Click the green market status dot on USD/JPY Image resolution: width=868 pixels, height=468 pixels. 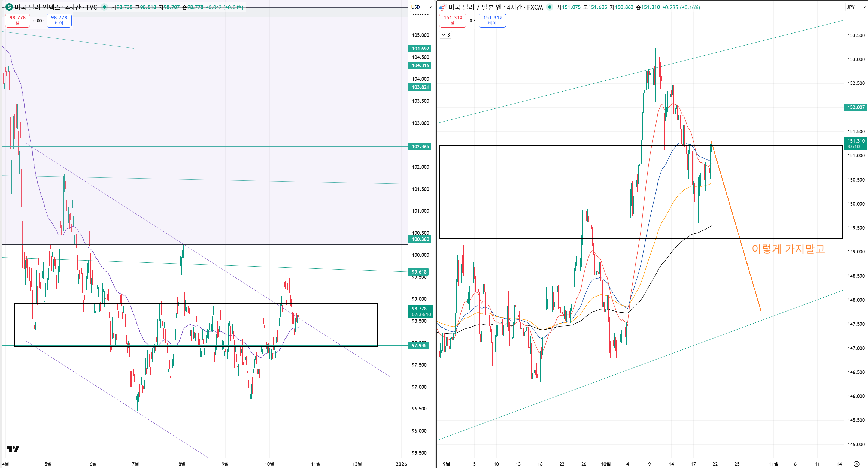tap(550, 7)
